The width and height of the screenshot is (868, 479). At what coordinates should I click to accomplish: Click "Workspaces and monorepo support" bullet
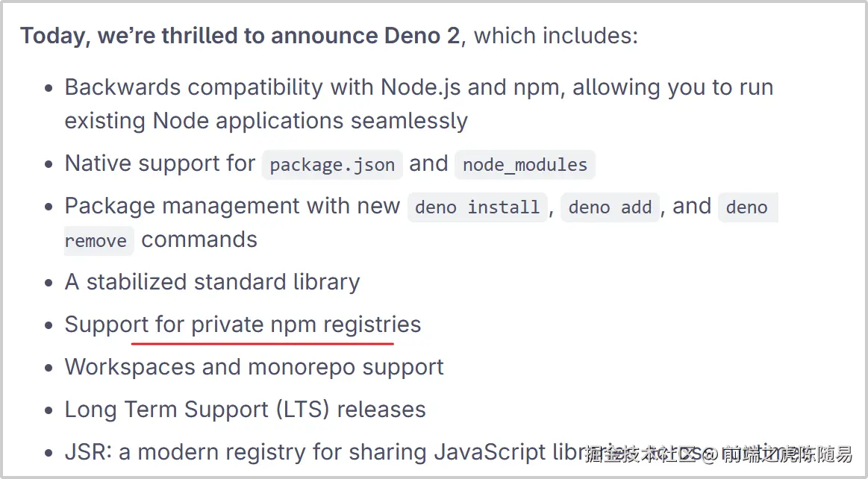254,367
